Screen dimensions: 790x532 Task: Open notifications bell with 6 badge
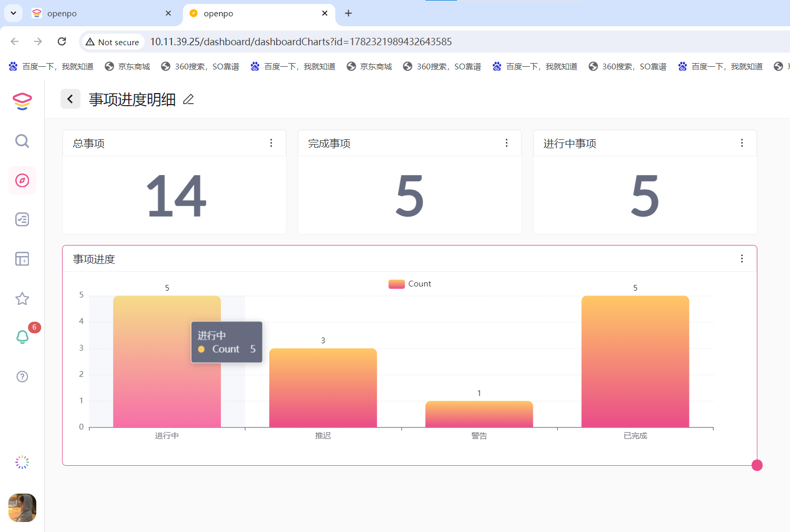[22, 336]
